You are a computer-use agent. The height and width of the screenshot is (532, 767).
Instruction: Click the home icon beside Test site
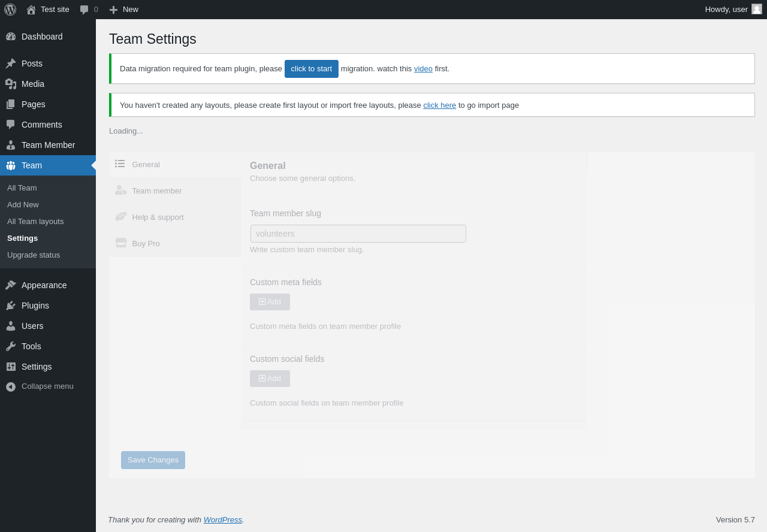pos(31,10)
